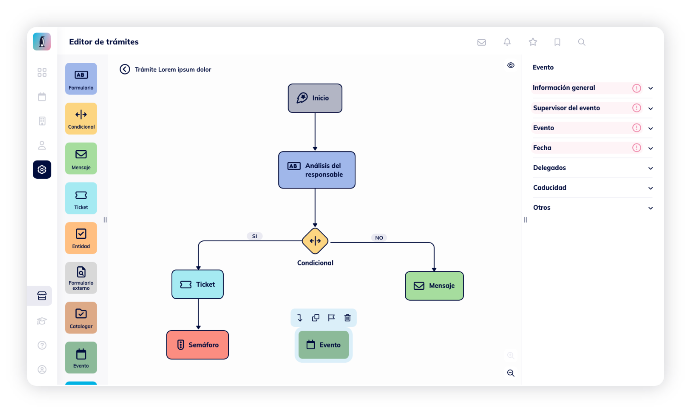Screen dimensions: 691x413
Task: Delete the Evento node with trash icon
Action: point(347,318)
